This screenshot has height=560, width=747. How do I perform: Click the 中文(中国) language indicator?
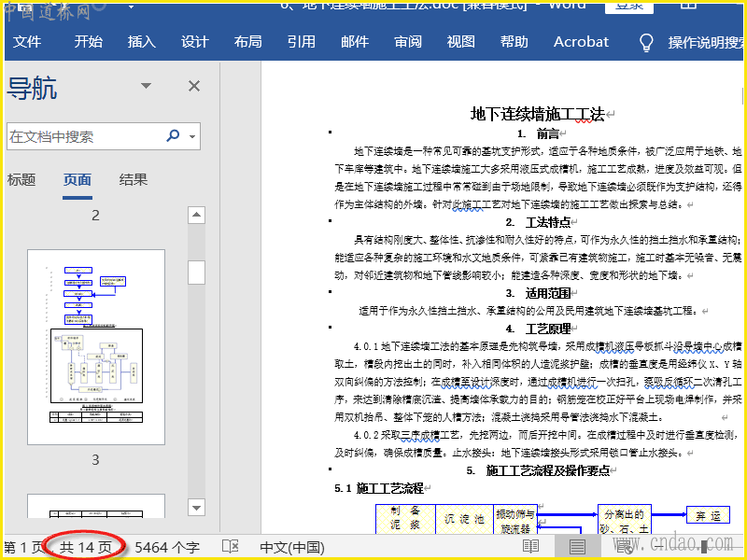[x=292, y=547]
